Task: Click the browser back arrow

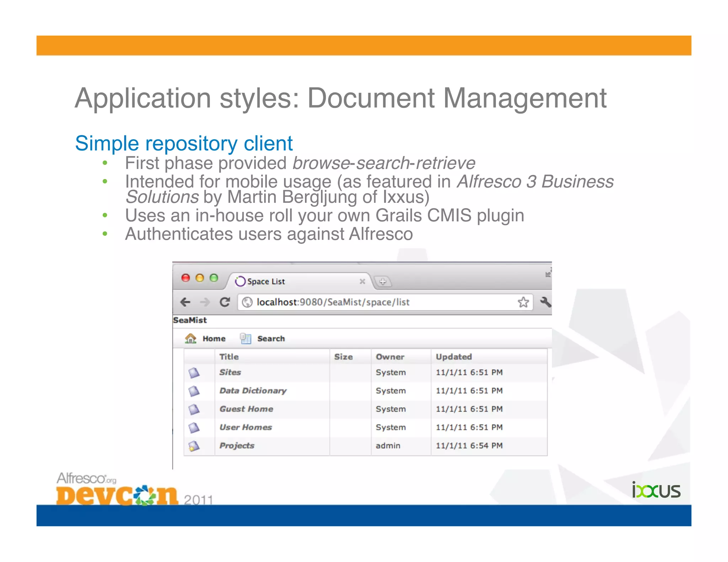Action: pyautogui.click(x=185, y=302)
